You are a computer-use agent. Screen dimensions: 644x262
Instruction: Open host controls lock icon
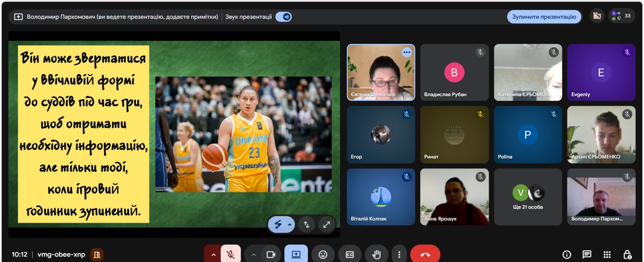coord(627,254)
